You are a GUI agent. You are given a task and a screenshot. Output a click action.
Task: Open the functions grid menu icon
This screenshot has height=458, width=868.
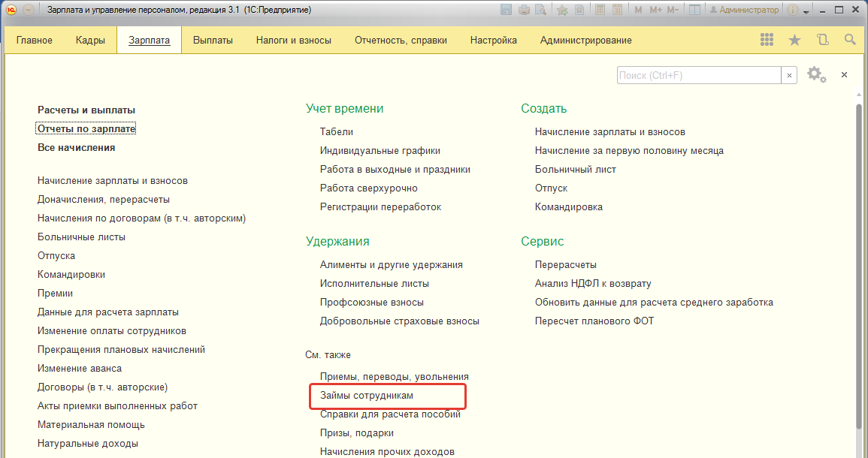(x=767, y=40)
